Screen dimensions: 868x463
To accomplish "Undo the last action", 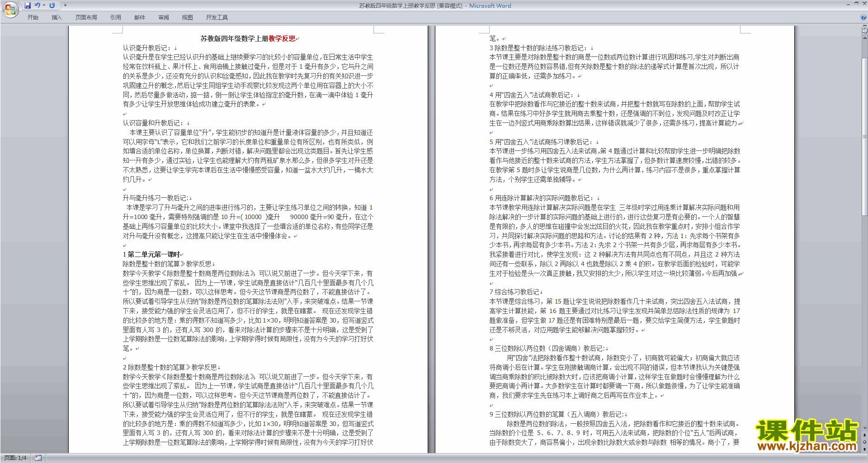I will coord(38,5).
